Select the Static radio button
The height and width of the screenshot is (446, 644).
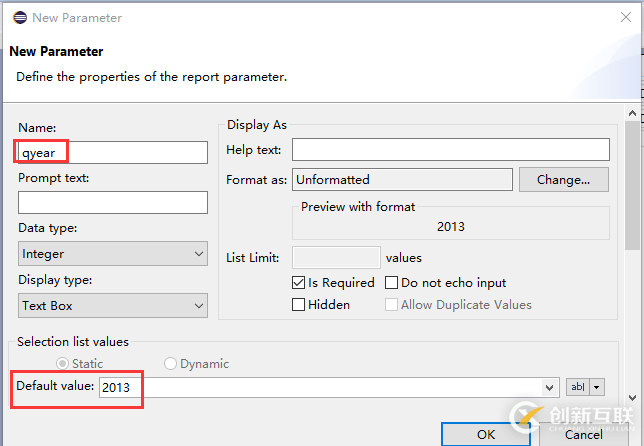pos(62,363)
